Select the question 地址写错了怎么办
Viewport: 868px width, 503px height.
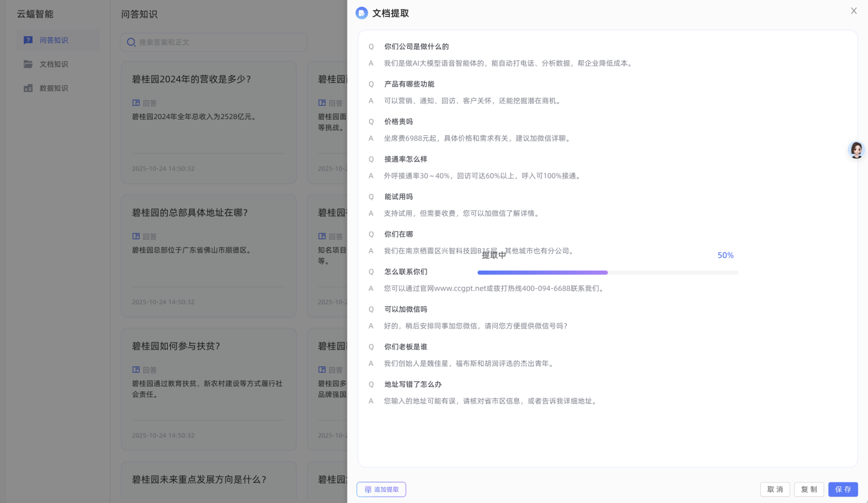[413, 385]
